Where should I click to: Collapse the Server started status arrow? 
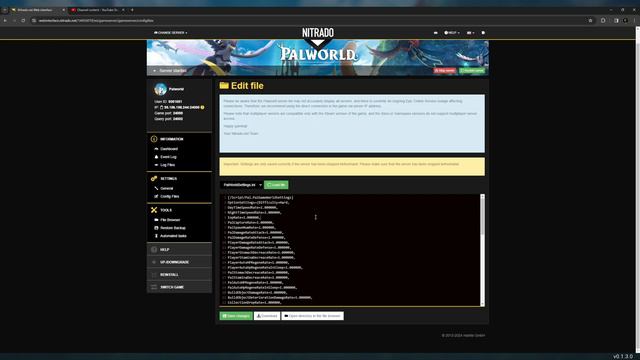coord(154,71)
